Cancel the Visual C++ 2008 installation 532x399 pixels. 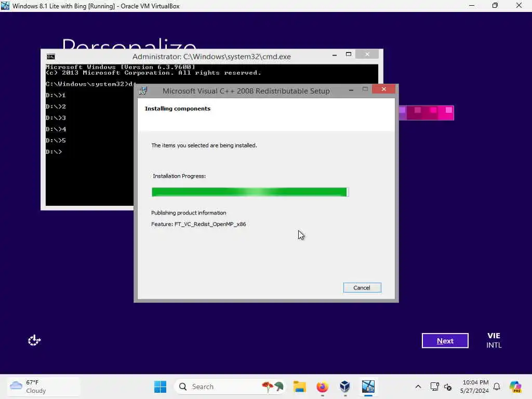point(362,288)
